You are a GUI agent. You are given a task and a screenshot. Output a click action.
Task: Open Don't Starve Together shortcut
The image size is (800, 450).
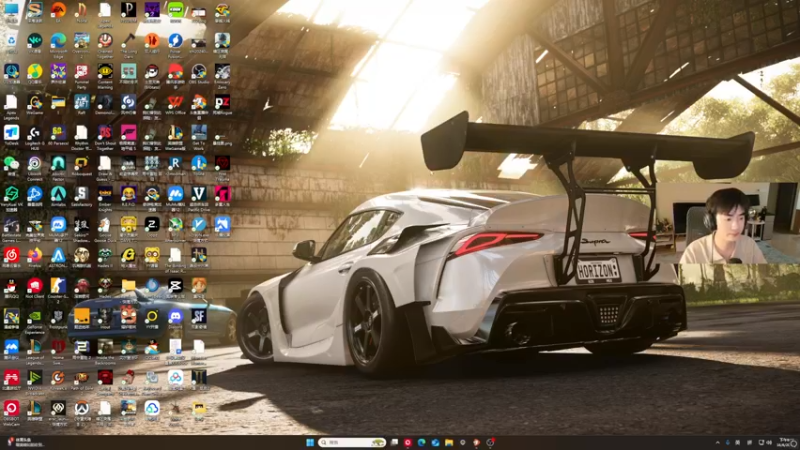tap(105, 133)
